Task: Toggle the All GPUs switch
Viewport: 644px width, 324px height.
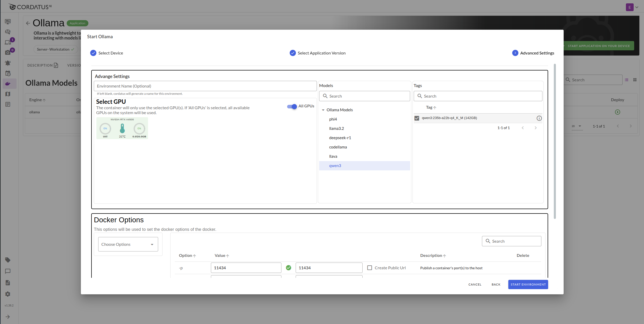Action: [292, 106]
